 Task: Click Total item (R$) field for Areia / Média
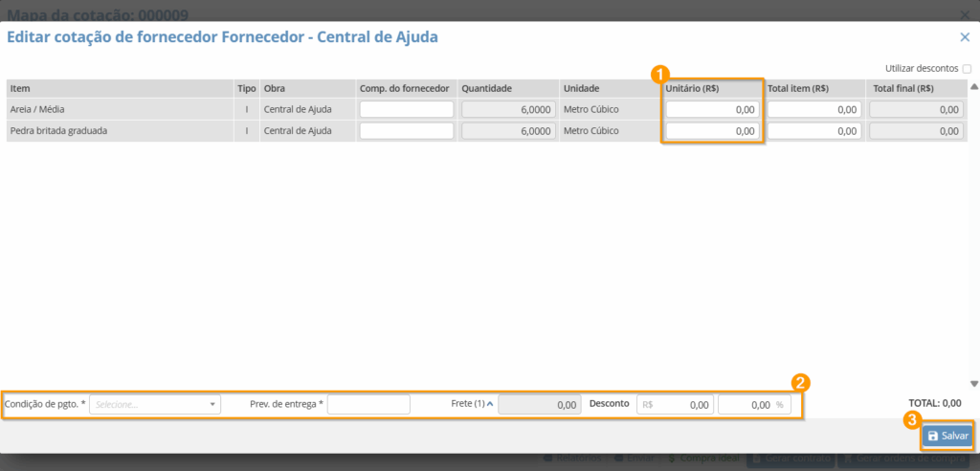[813, 110]
